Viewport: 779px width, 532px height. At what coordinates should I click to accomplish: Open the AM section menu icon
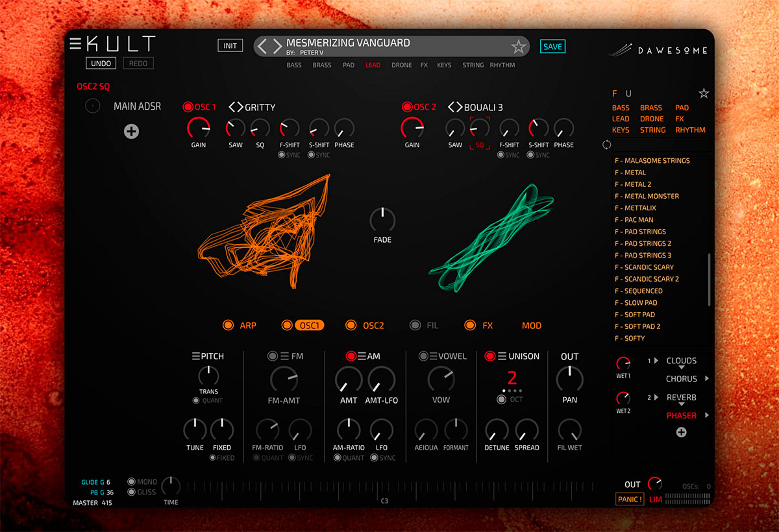pos(362,356)
